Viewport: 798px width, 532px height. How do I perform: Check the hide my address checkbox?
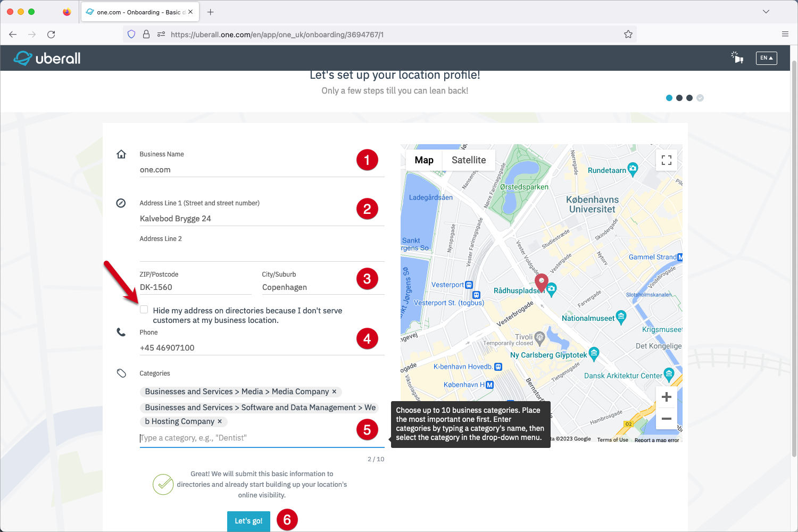(144, 310)
